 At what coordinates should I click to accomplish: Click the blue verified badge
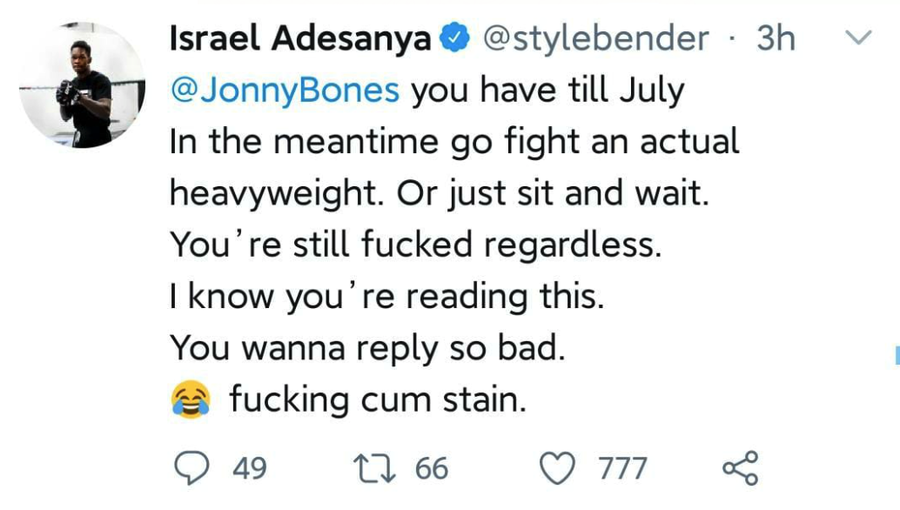pyautogui.click(x=455, y=39)
